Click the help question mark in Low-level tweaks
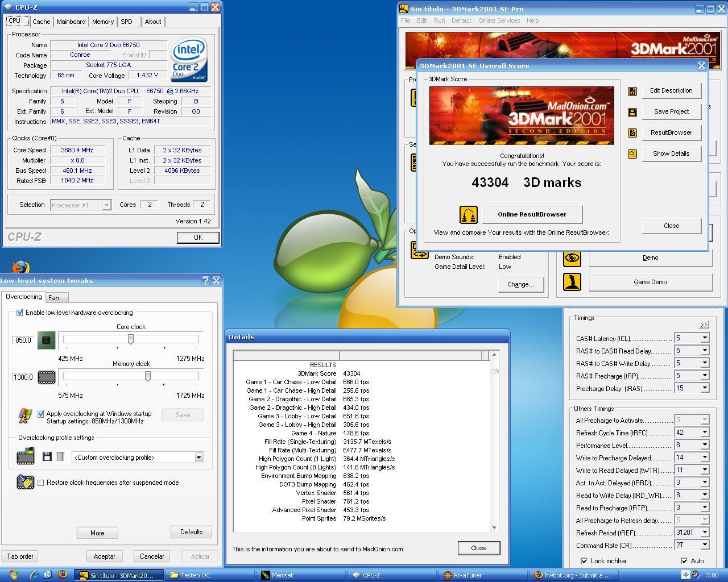The image size is (728, 582). click(x=205, y=280)
